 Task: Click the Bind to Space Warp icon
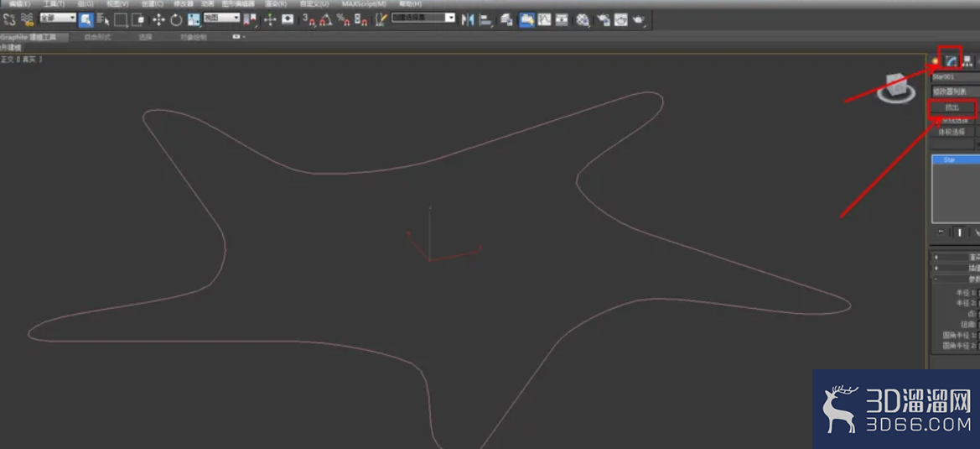point(27,19)
